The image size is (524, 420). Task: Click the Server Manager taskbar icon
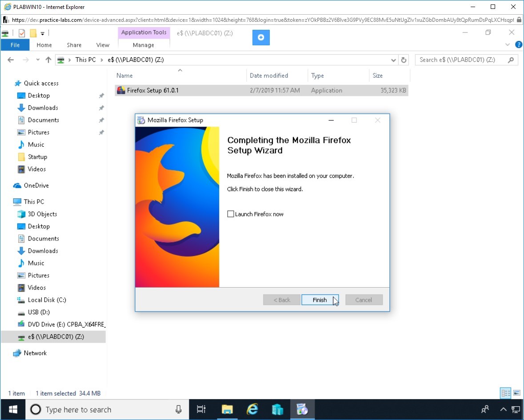(x=277, y=409)
